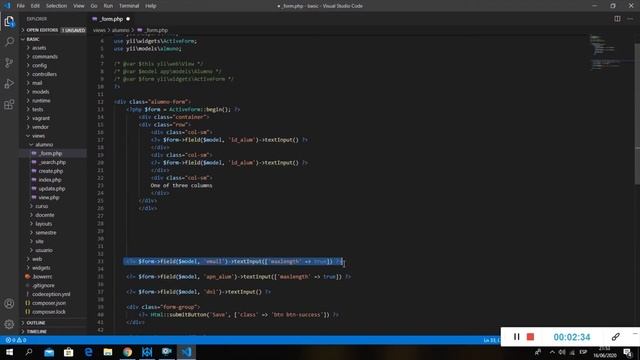Open the Terminal menu
The width and height of the screenshot is (640, 360).
tap(129, 6)
